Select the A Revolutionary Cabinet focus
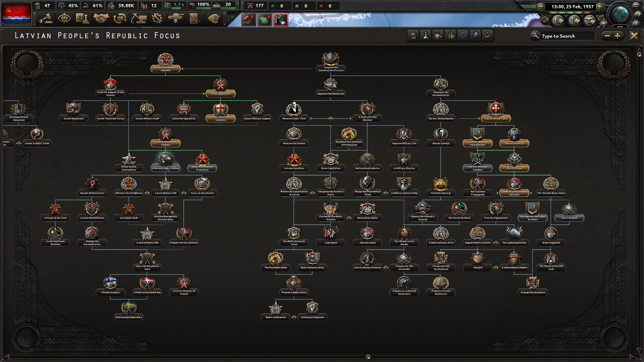Viewport: 644px width, 362px height. point(165,162)
